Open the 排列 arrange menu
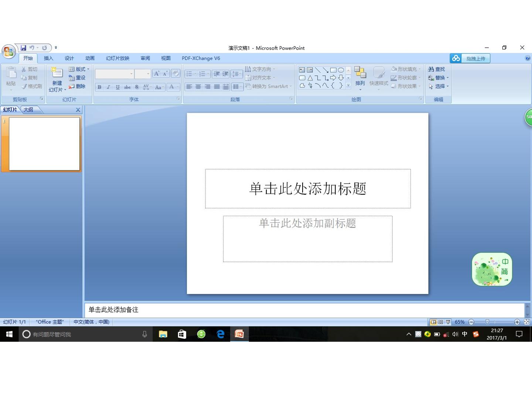The image size is (532, 399). (360, 79)
